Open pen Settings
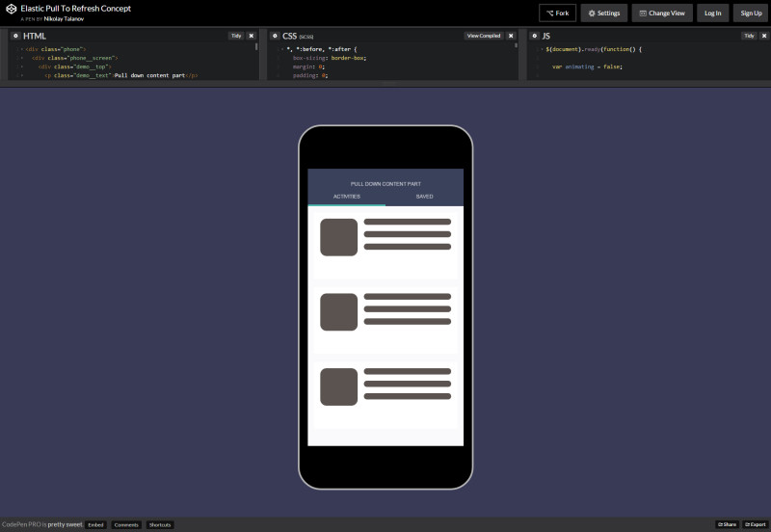Screen dimensions: 771x532 click(x=603, y=13)
